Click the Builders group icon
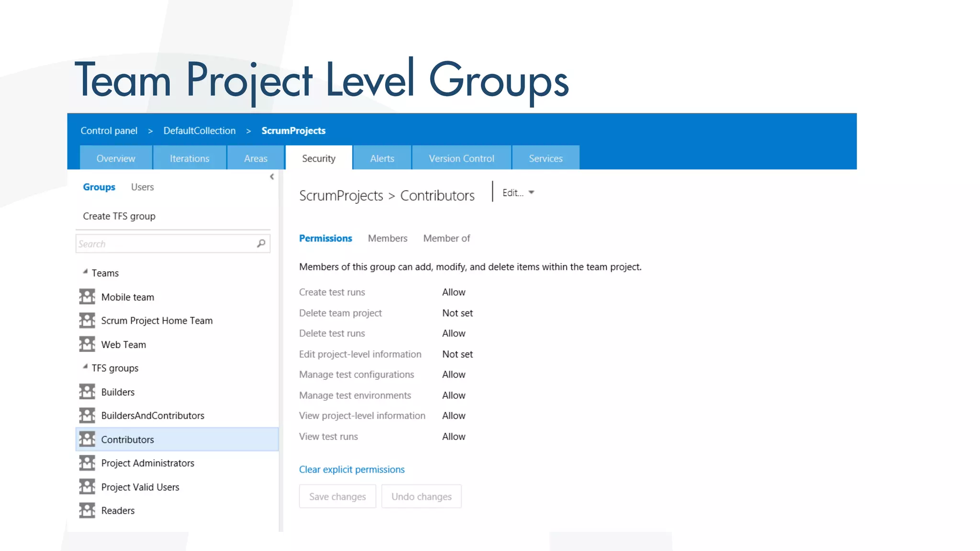 [x=87, y=392]
